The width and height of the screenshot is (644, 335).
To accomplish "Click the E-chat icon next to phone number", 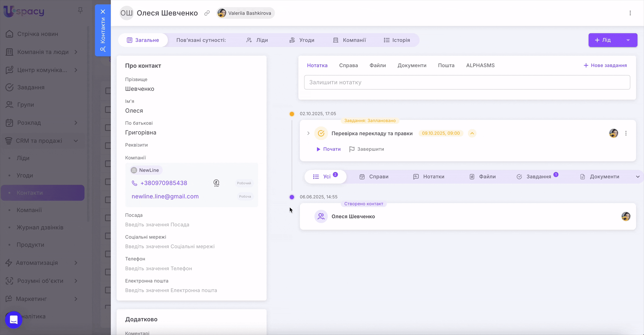I will pyautogui.click(x=216, y=183).
